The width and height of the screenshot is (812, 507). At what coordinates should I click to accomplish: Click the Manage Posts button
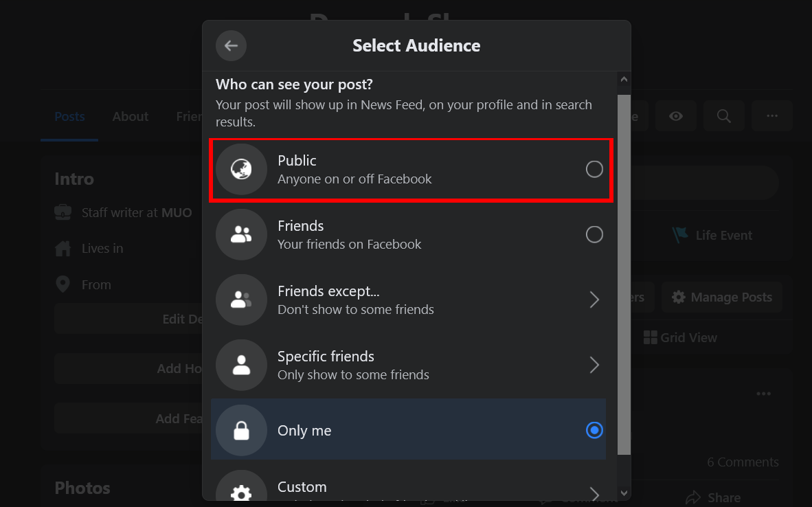721,297
